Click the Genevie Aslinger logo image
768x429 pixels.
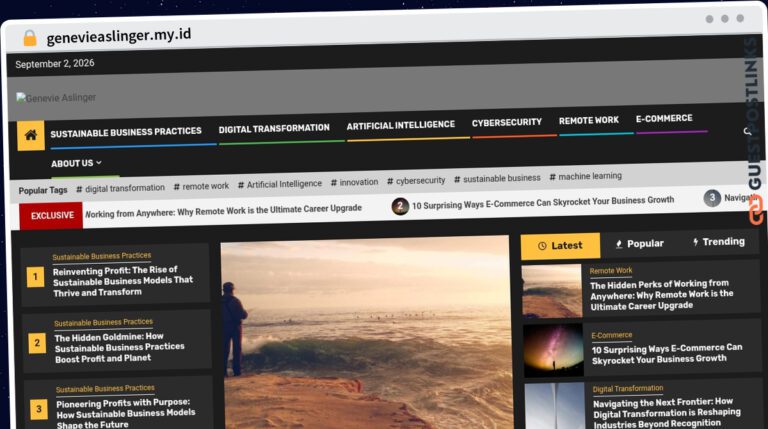click(56, 98)
